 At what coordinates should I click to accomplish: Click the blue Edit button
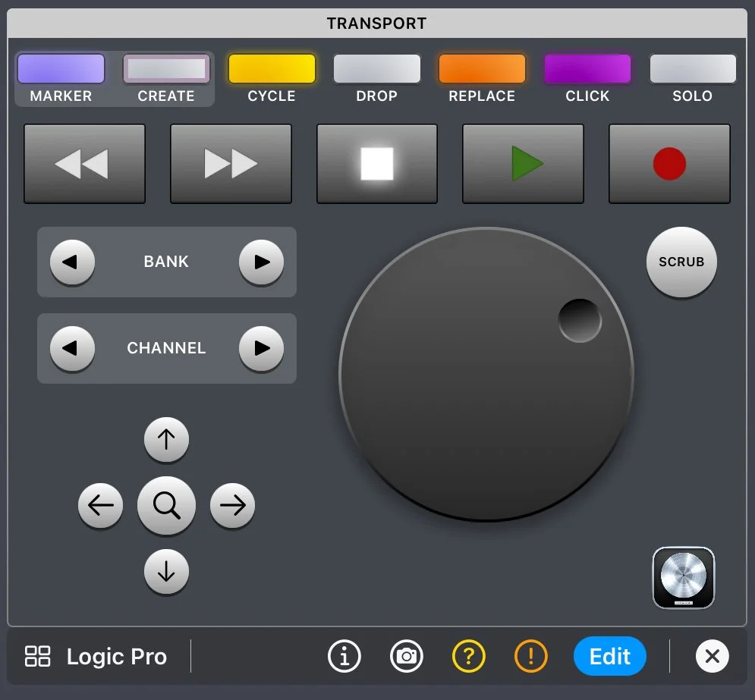(x=610, y=656)
